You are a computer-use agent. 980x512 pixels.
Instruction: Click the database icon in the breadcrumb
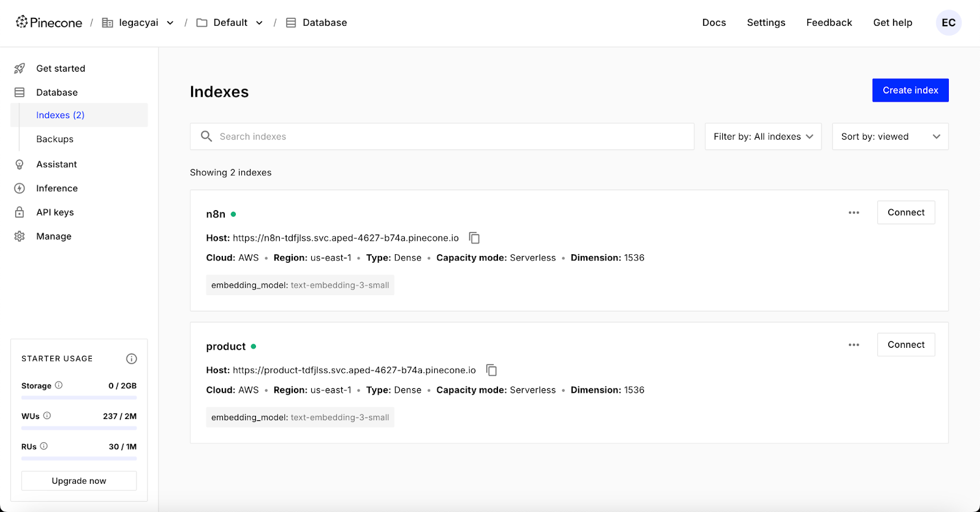click(x=291, y=23)
